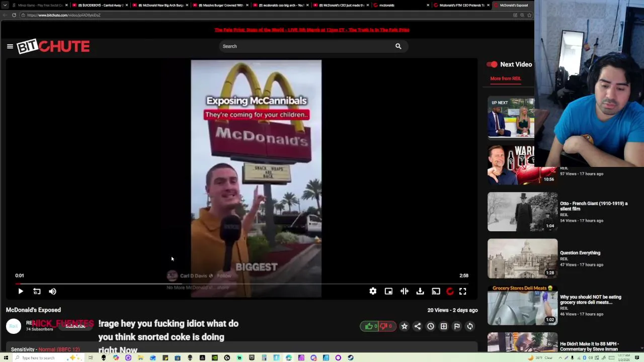Cast the video to a device
This screenshot has width=644, height=362.
pos(436,291)
